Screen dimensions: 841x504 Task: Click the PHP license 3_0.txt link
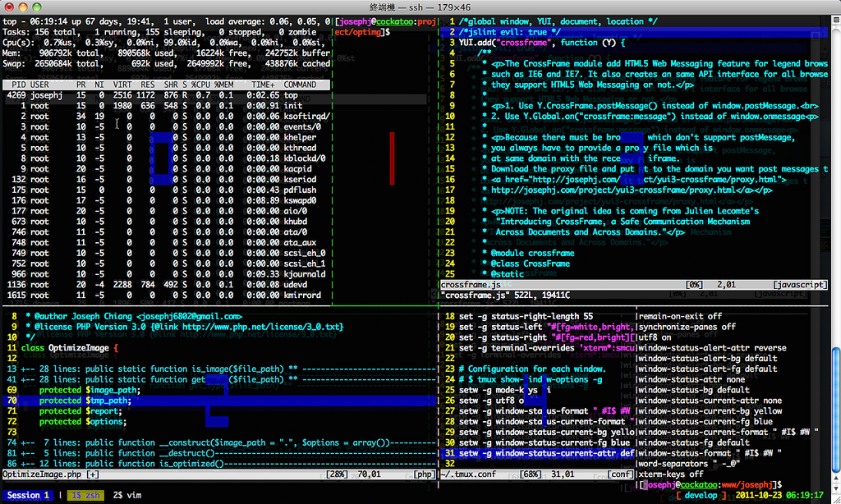click(x=260, y=326)
